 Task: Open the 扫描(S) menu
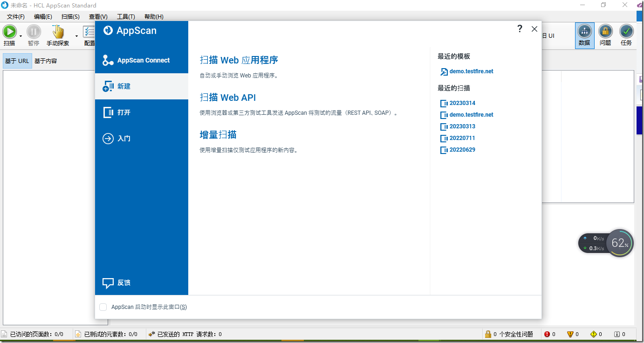coord(70,17)
